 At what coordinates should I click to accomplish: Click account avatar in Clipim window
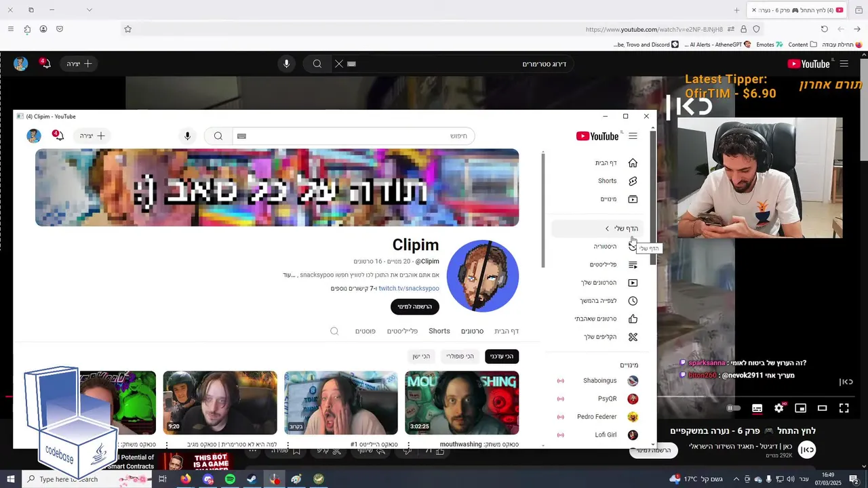pos(34,136)
